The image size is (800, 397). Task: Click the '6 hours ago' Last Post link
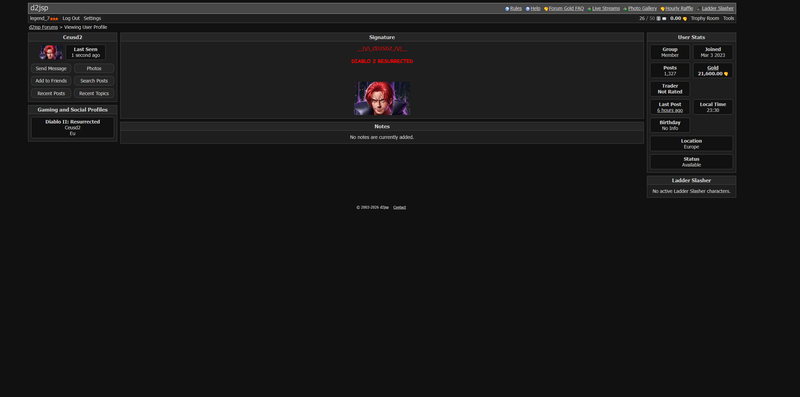670,110
